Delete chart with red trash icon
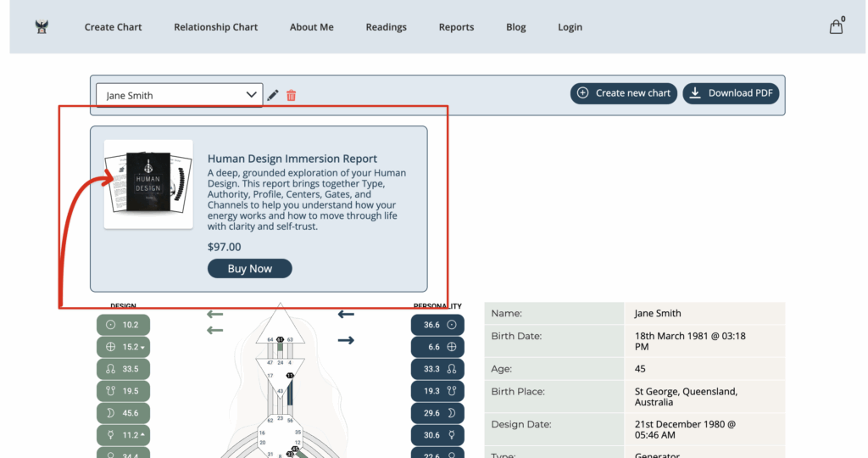868x458 pixels. 292,95
